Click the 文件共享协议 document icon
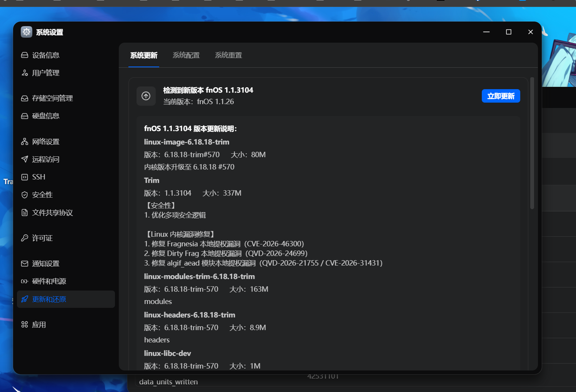 pyautogui.click(x=25, y=213)
